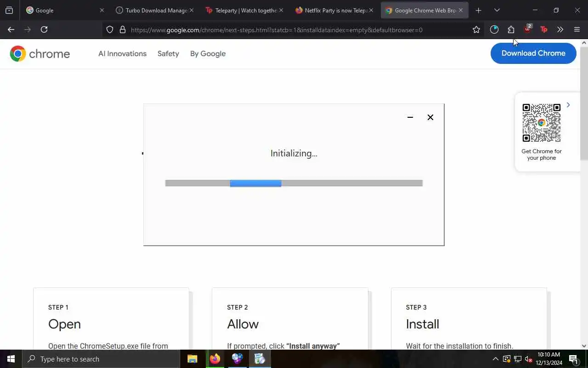588x368 pixels.
Task: Open Firefox taskbar icon
Action: click(215, 359)
